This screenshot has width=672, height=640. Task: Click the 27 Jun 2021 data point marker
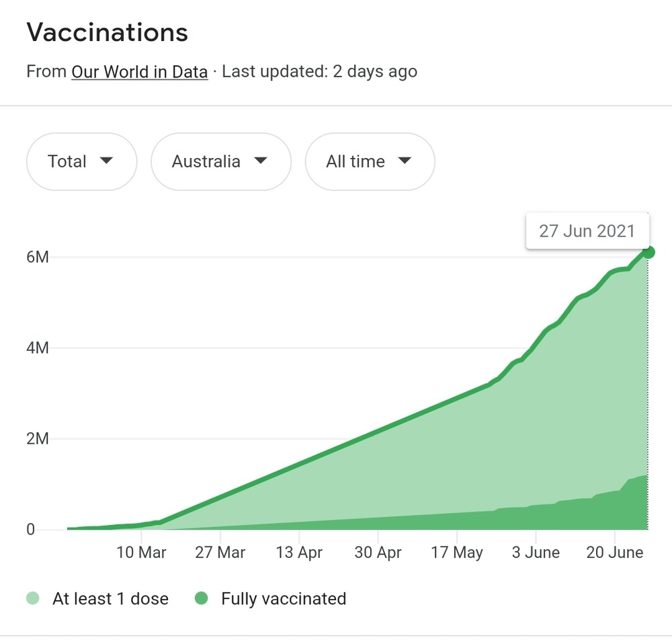[x=648, y=252]
